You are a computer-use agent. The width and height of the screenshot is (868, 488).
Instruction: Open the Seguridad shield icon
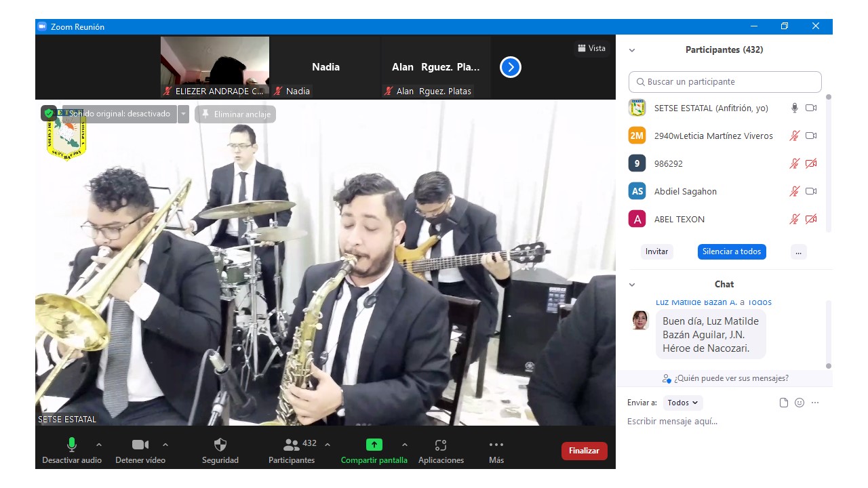click(220, 445)
